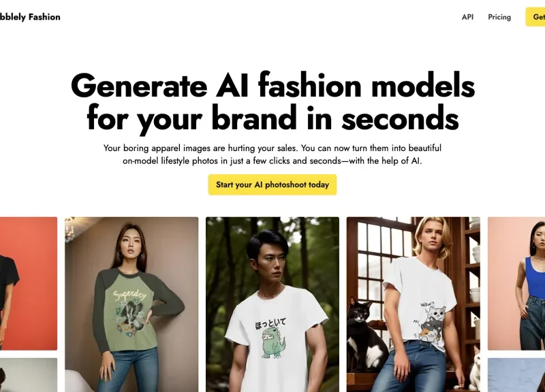
Task: Open the red background model photo
Action: coord(29,284)
